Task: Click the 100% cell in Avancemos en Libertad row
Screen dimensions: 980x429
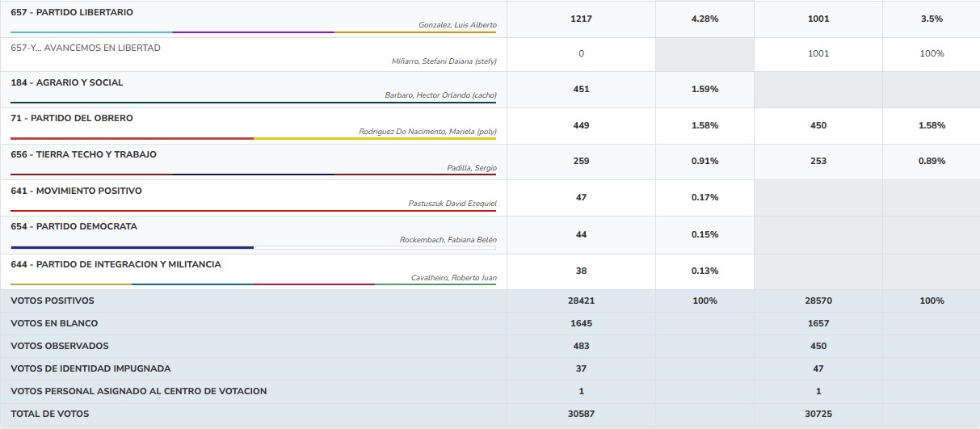Action: click(931, 54)
